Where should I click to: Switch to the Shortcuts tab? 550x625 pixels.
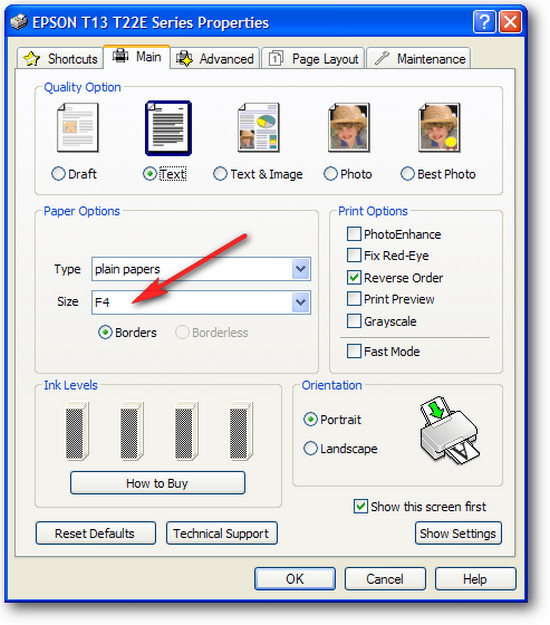click(x=60, y=59)
